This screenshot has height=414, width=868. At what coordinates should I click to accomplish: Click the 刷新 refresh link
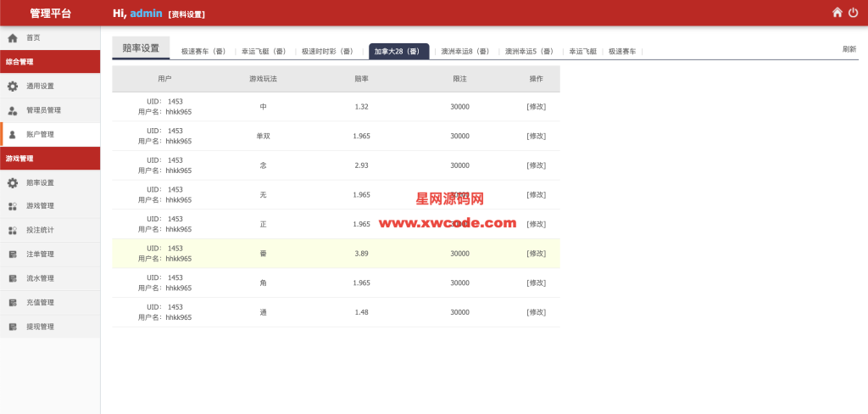(849, 49)
